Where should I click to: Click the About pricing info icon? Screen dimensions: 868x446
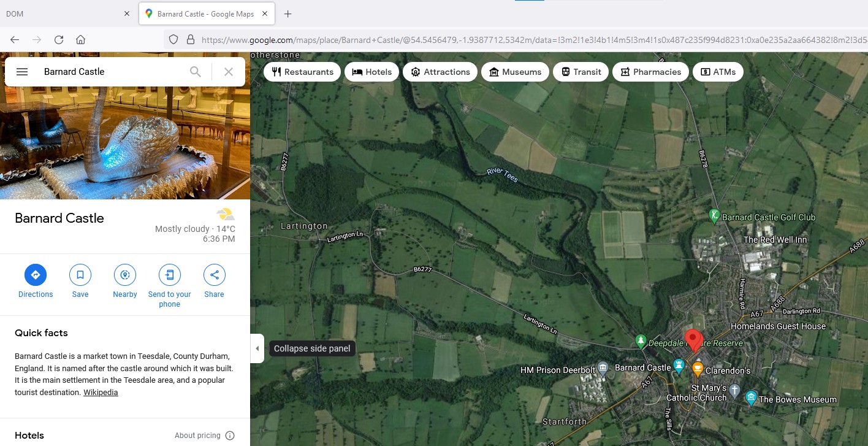pos(230,436)
